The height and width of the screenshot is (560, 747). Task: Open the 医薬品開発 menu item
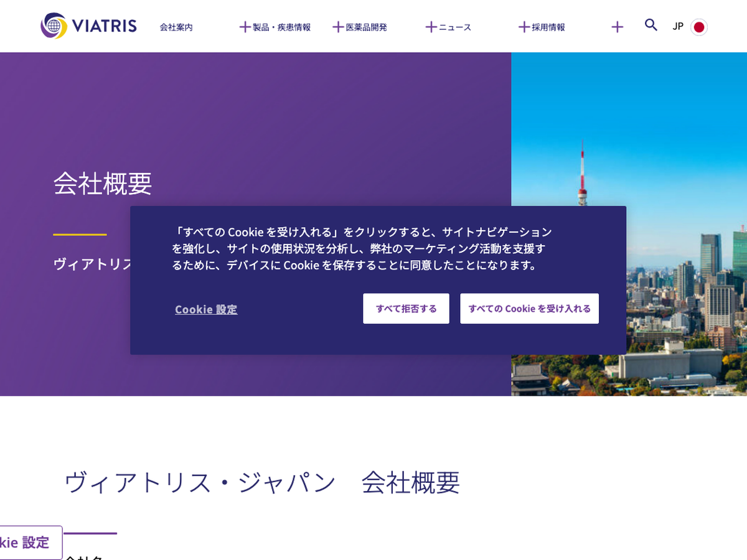tap(366, 27)
